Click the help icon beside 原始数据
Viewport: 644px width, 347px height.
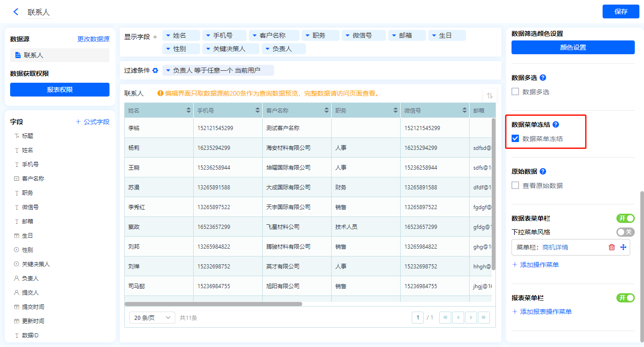[x=543, y=171]
